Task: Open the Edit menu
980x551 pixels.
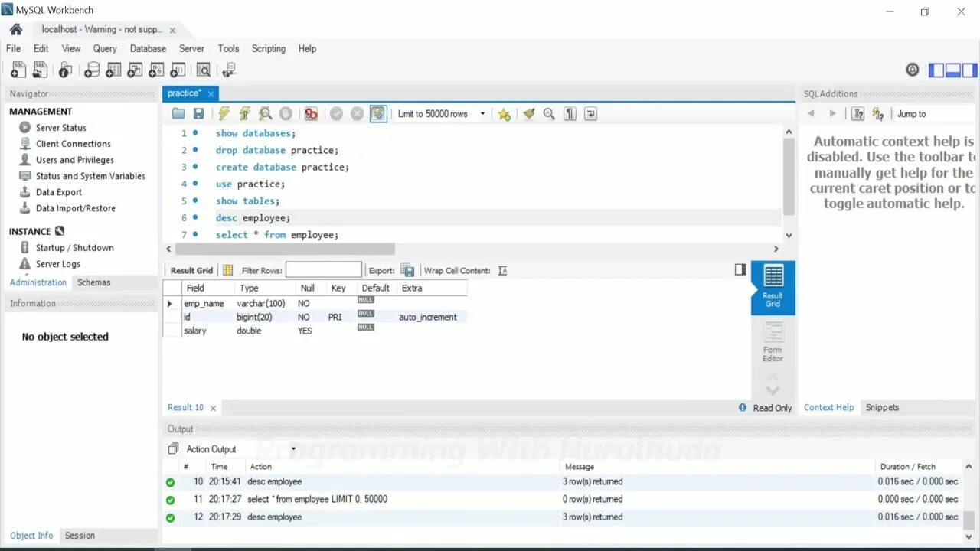Action: [x=41, y=48]
